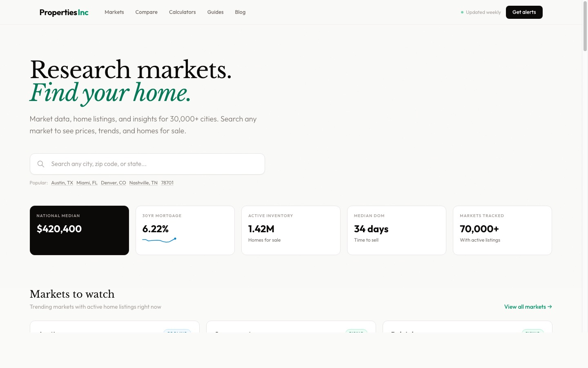Go to the Compare page

click(x=146, y=12)
